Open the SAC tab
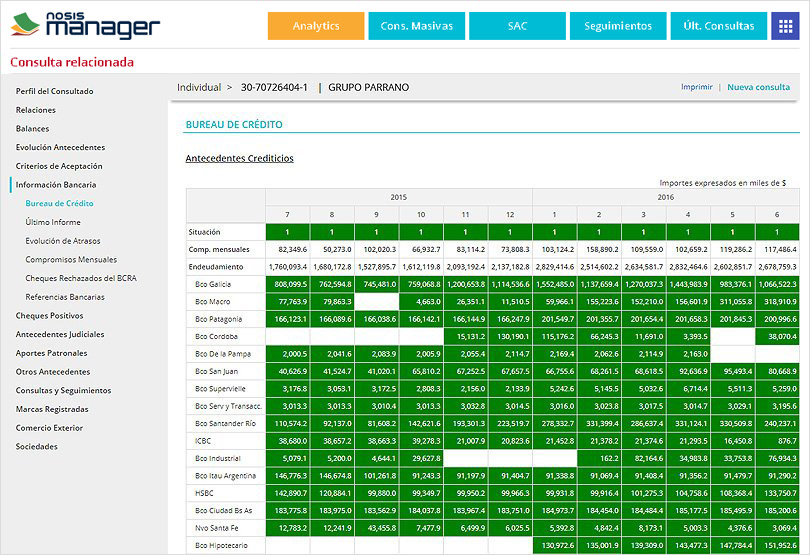Viewport: 810px width, 555px height. click(x=517, y=26)
